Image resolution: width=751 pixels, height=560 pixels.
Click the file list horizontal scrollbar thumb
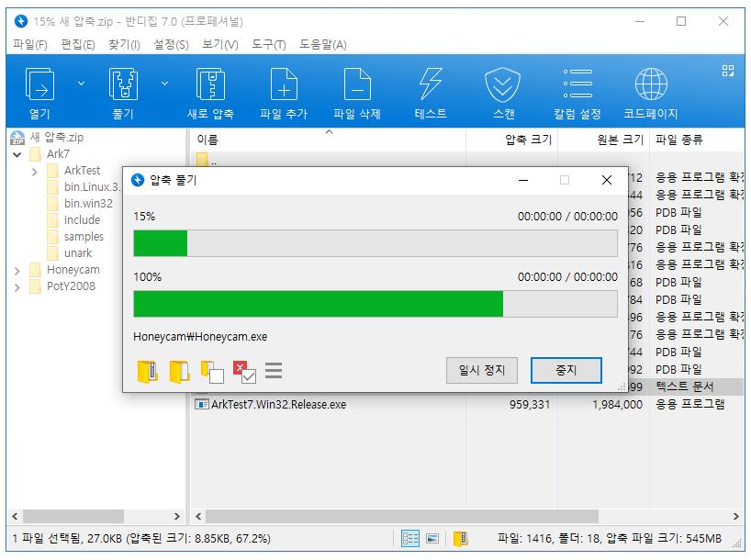click(x=401, y=517)
